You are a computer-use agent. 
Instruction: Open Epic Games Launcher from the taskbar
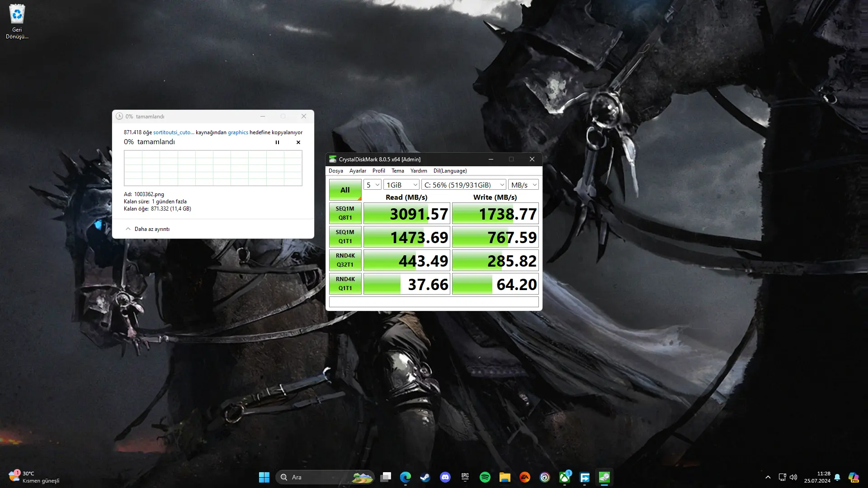pyautogui.click(x=465, y=477)
